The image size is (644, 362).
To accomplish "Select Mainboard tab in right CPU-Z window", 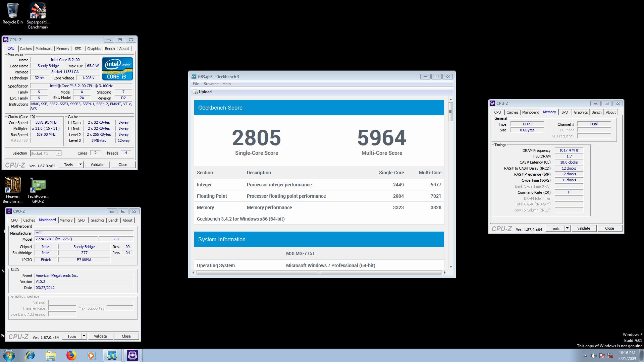I will pyautogui.click(x=531, y=112).
